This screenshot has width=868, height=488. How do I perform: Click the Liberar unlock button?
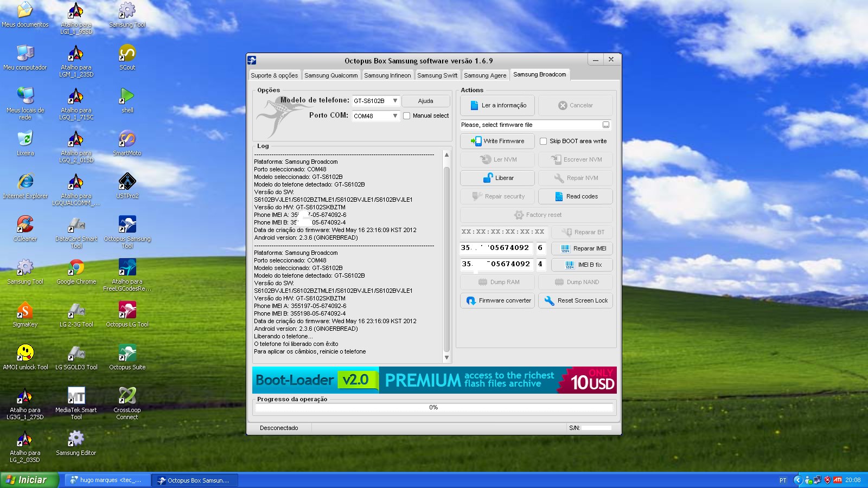[x=497, y=178]
